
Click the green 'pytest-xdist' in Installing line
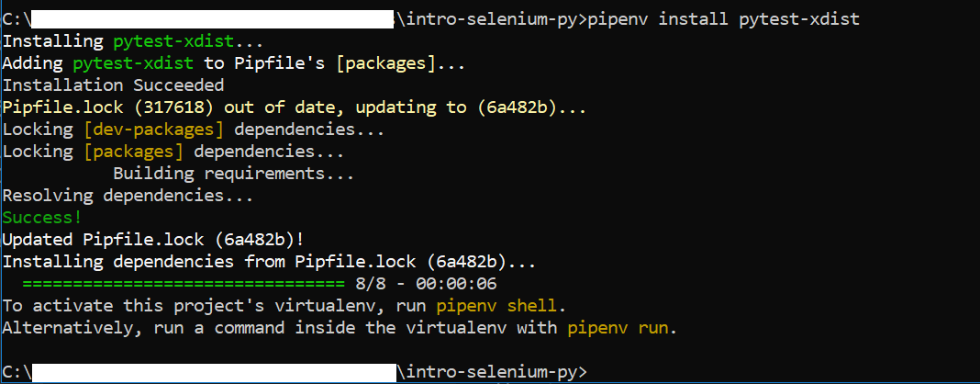click(x=173, y=42)
